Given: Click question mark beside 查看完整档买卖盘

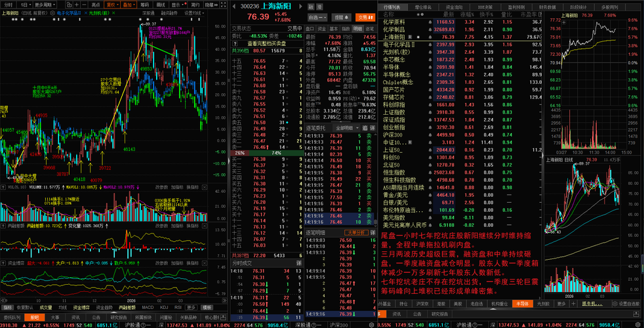Looking at the screenshot, I should [x=235, y=43].
